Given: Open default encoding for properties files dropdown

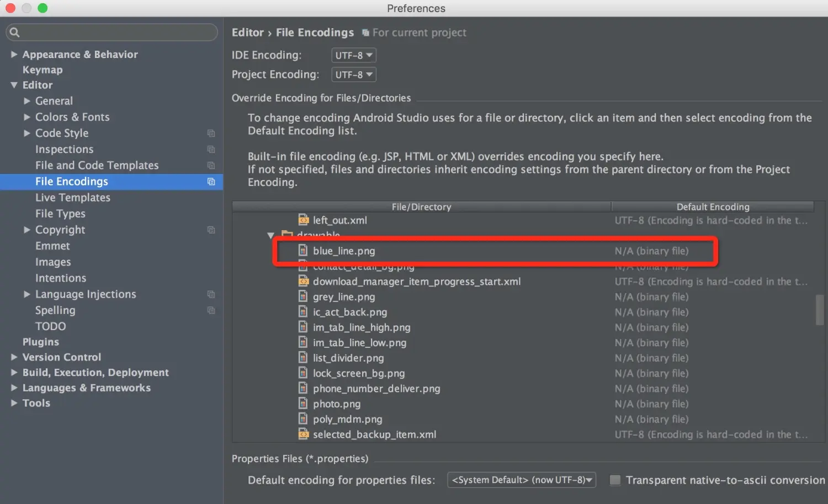Looking at the screenshot, I should pyautogui.click(x=522, y=480).
